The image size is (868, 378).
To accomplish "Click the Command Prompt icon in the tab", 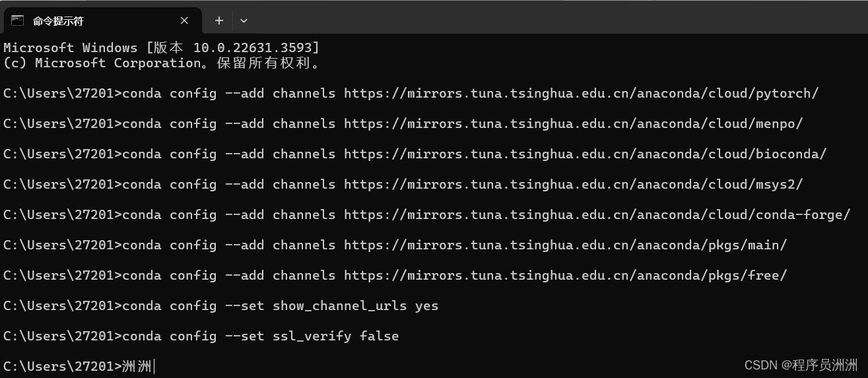I will click(17, 20).
